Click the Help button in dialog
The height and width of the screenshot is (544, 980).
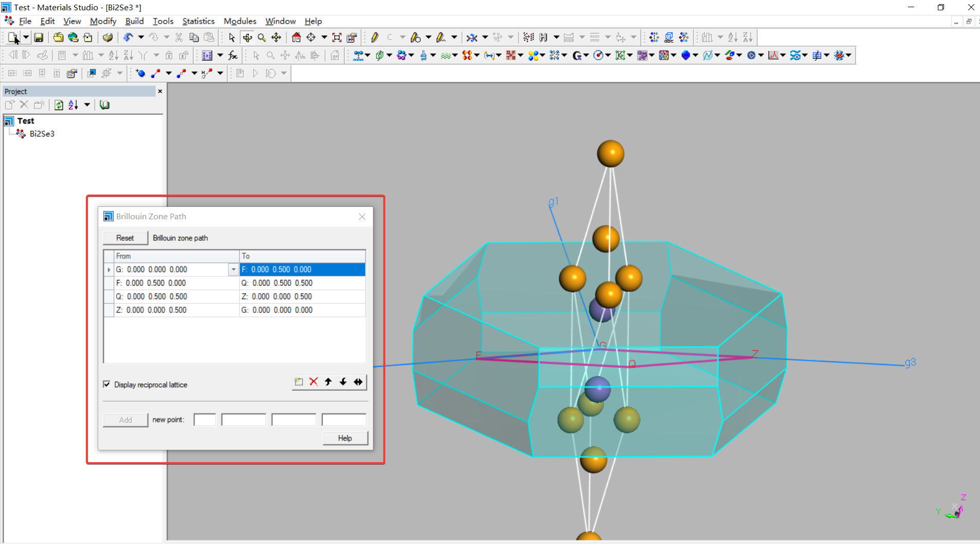coord(345,438)
